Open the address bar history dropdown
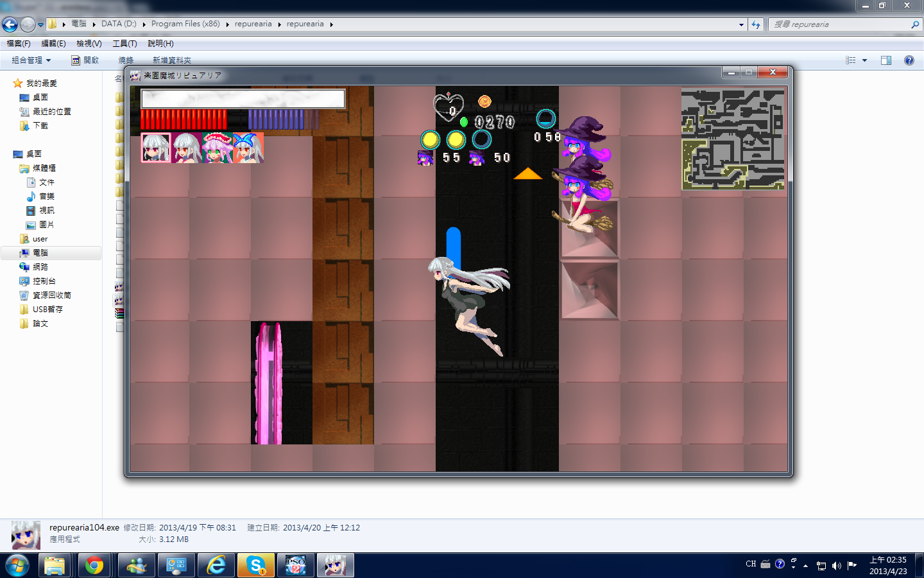Image resolution: width=924 pixels, height=578 pixels. click(741, 24)
